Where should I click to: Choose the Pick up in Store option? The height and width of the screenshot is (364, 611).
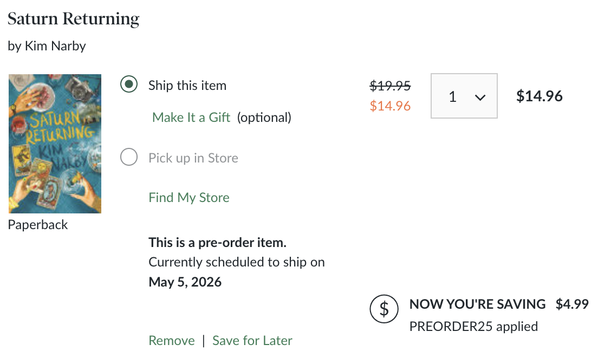(128, 158)
